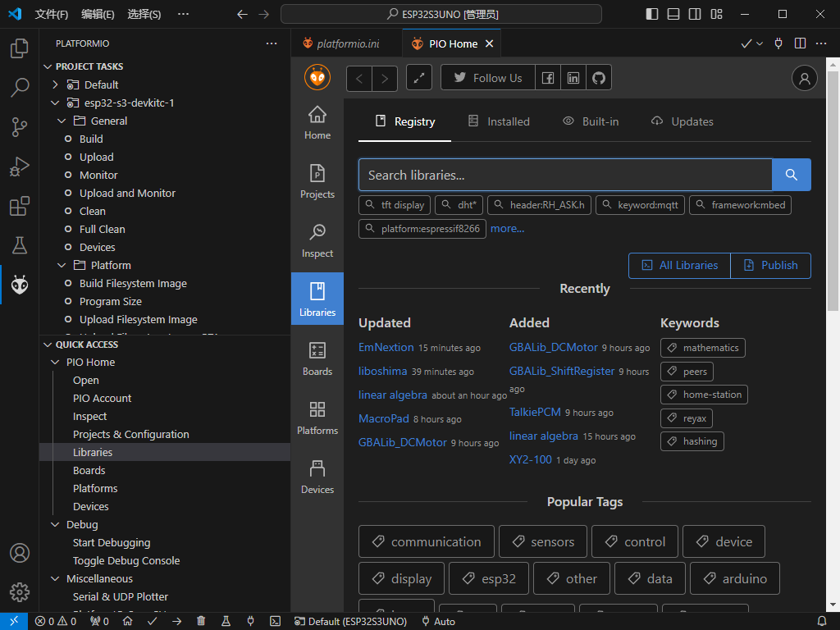Open the Run and Debug view
840x630 pixels.
(x=20, y=167)
